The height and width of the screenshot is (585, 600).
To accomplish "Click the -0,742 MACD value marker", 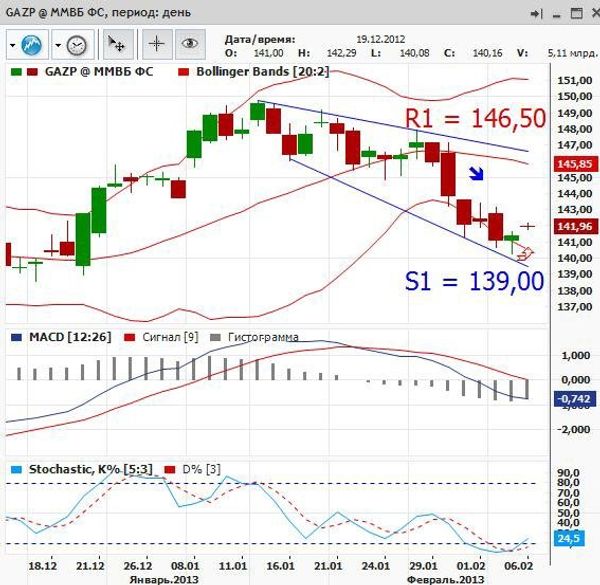I will (x=574, y=399).
